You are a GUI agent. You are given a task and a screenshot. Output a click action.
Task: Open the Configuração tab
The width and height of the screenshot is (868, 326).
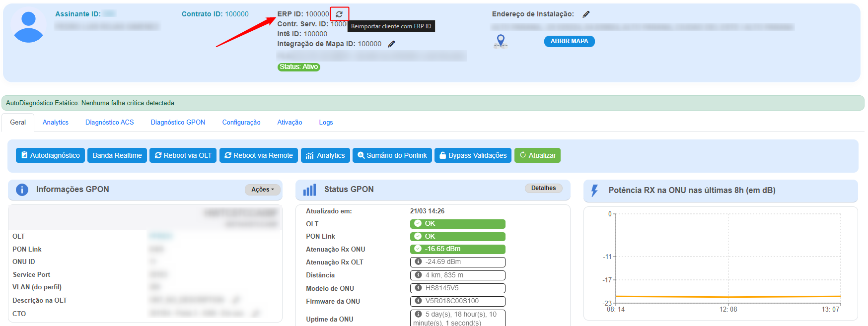(x=241, y=123)
